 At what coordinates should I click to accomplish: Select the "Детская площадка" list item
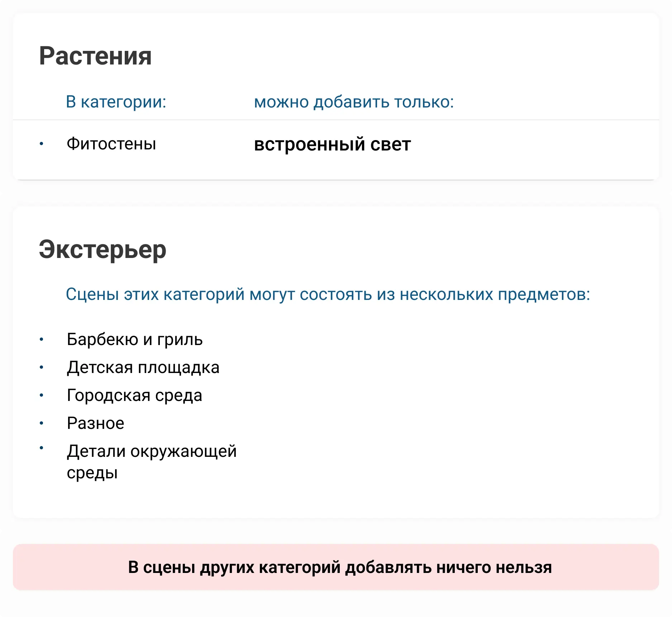(143, 367)
